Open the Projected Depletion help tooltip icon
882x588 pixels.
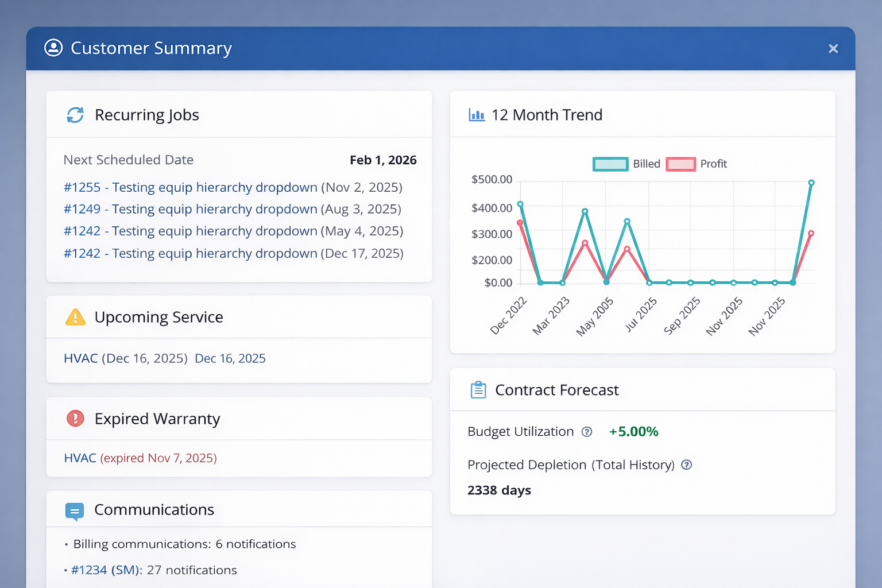[686, 465]
